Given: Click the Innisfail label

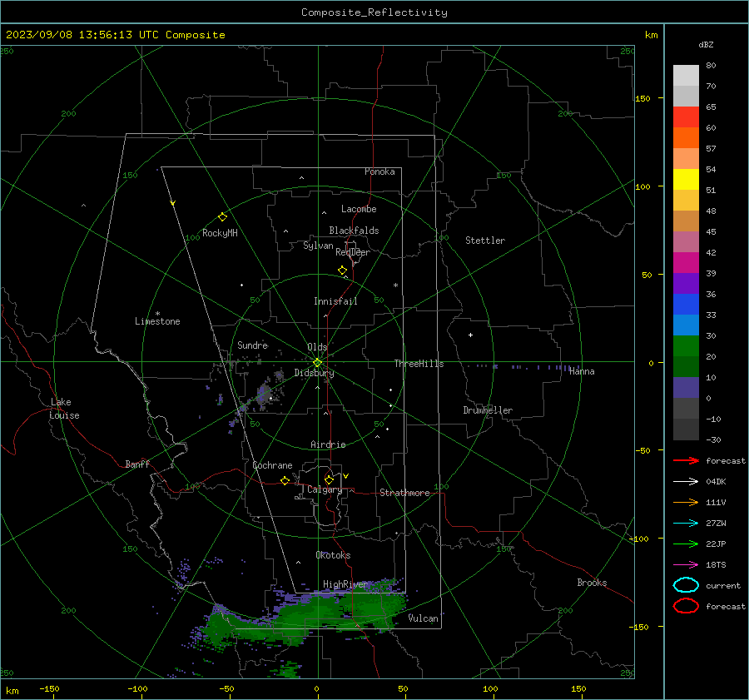Looking at the screenshot, I should coord(335,301).
